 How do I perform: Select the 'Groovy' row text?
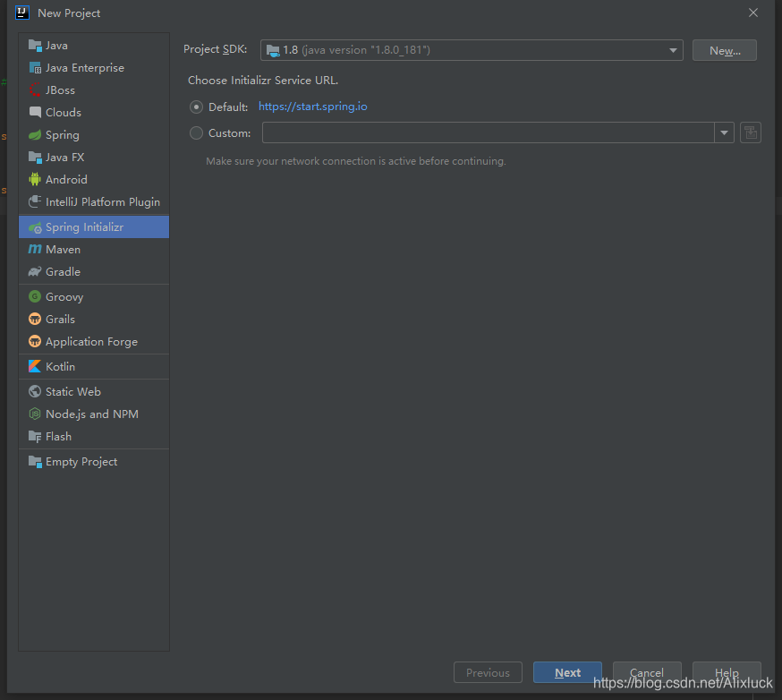[64, 297]
